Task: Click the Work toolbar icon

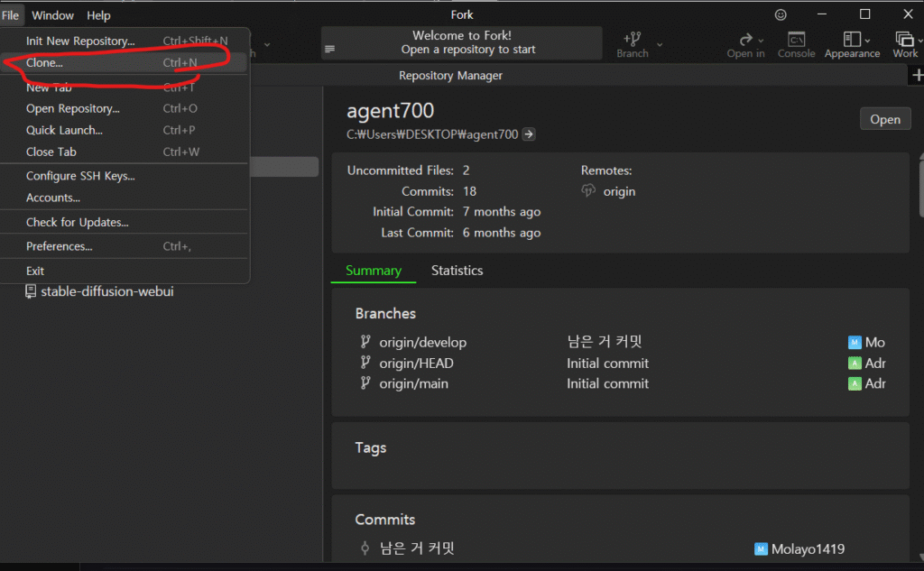Action: [903, 39]
